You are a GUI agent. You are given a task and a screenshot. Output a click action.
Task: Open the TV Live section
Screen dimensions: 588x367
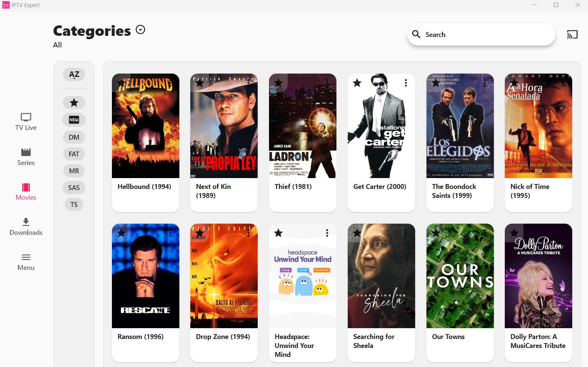click(26, 122)
